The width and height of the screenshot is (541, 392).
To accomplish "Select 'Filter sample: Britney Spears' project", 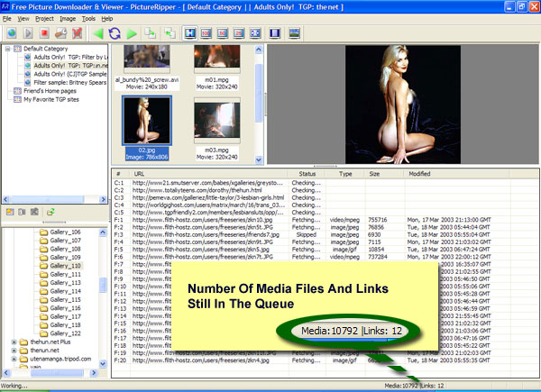I will (x=70, y=82).
